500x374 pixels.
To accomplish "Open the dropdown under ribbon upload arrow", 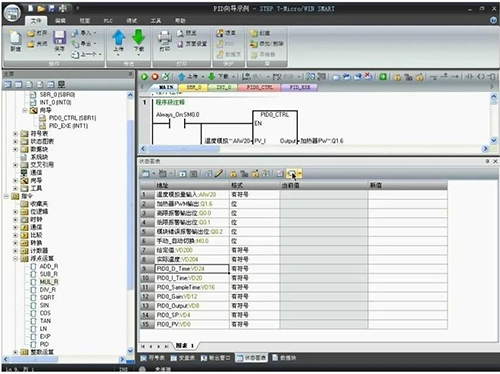I will (118, 55).
